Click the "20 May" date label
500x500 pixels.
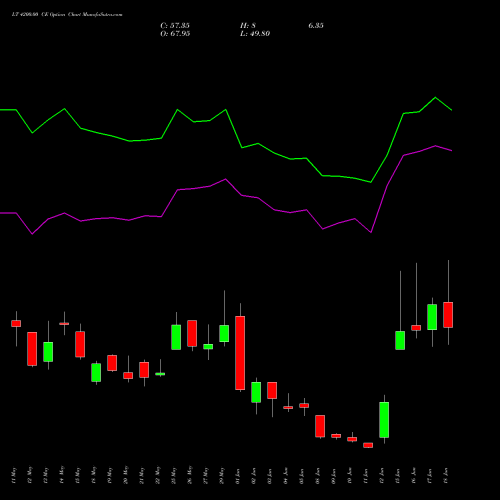coord(126,475)
